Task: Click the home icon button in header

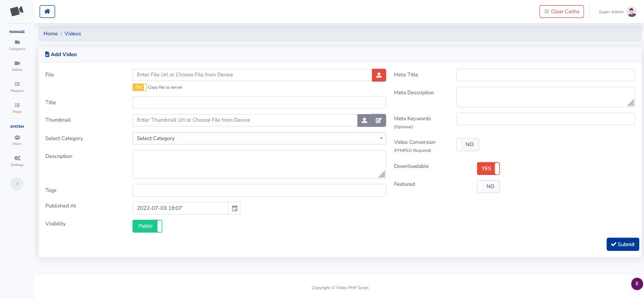Action: 47,11
